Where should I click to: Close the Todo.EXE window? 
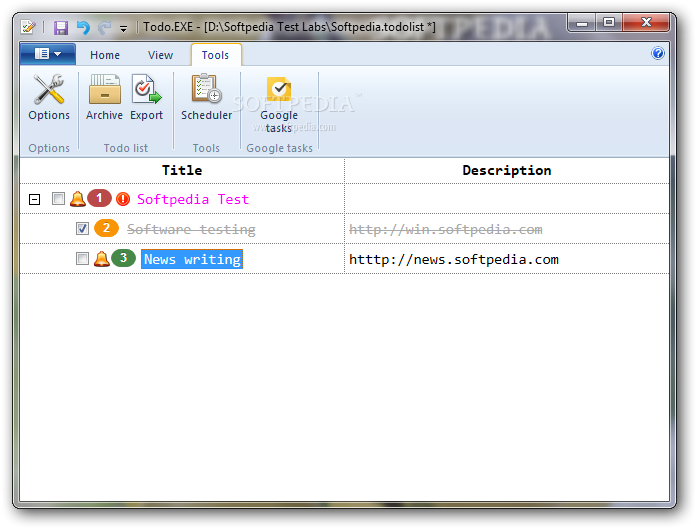(646, 23)
